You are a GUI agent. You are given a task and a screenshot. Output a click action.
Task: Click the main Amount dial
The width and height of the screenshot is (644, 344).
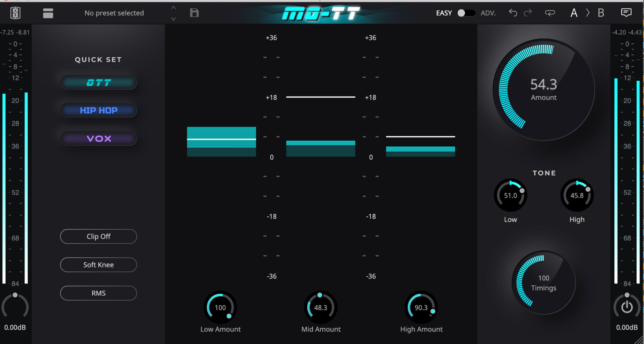(544, 90)
